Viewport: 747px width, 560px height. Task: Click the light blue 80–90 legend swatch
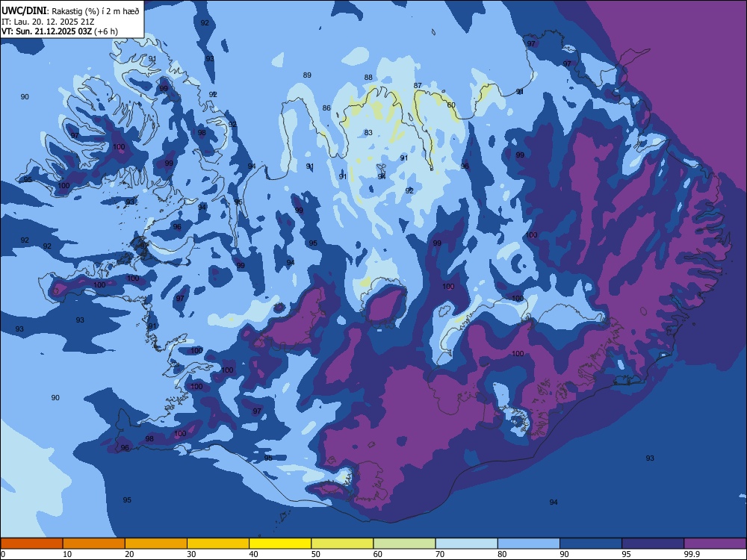529,544
